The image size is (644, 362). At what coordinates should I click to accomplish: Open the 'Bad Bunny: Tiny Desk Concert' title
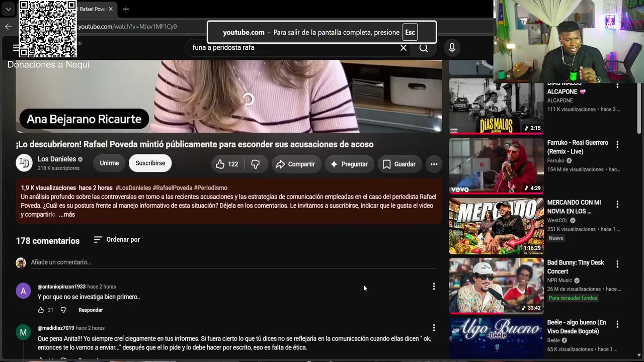576,266
